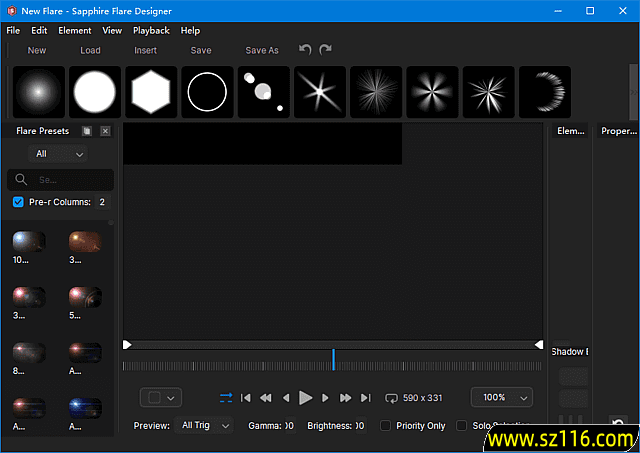The image size is (640, 453).
Task: Select the soft glow element thumbnail
Action: (39, 92)
